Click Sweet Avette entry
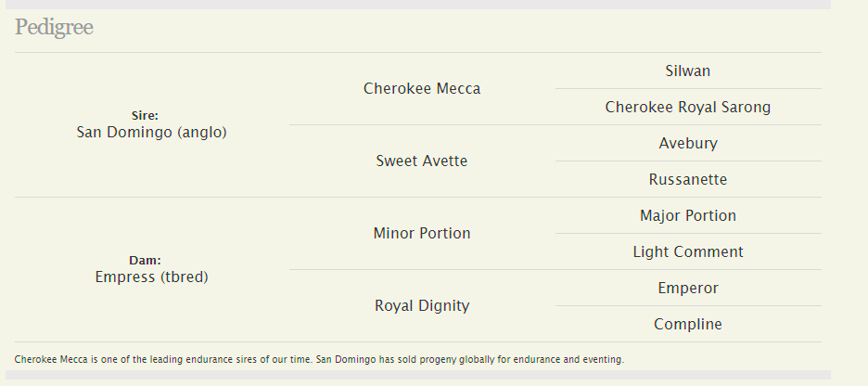This screenshot has height=386, width=868. click(422, 161)
